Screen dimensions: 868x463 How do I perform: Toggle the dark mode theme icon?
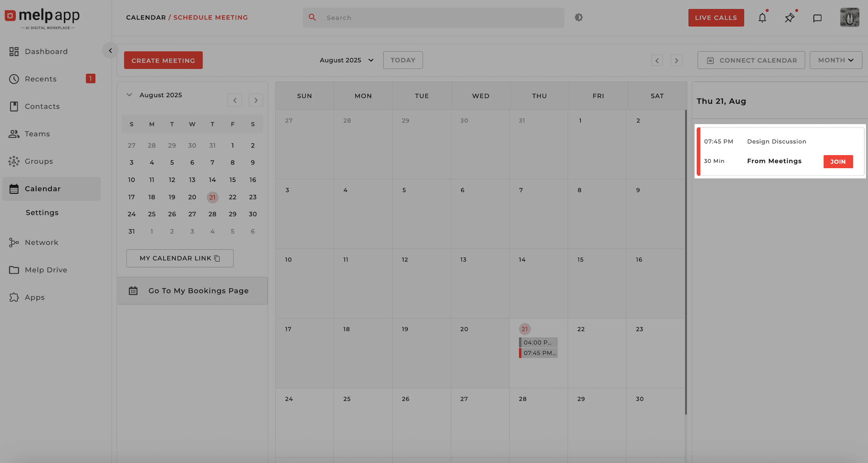coord(579,18)
